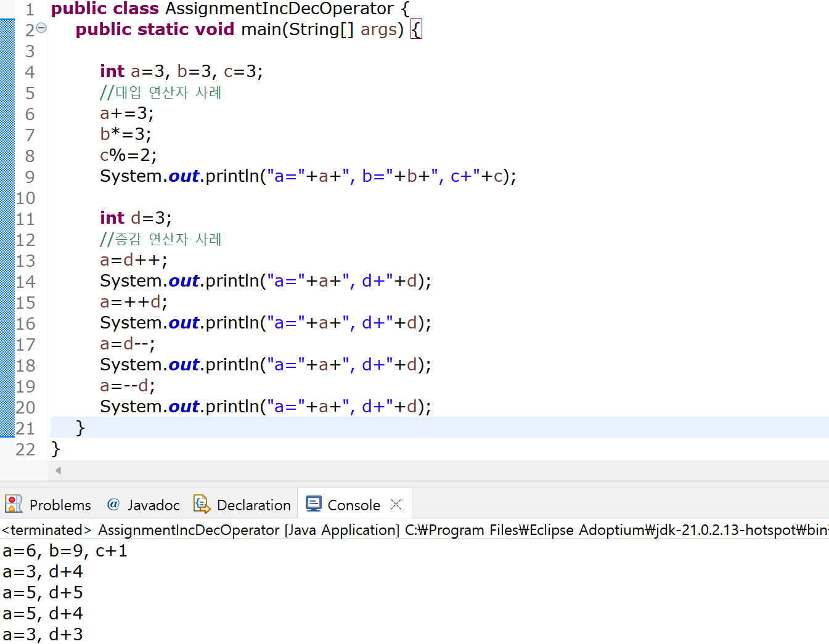Click the Javadoc @ icon
Screen dimensions: 829x644
point(113,504)
